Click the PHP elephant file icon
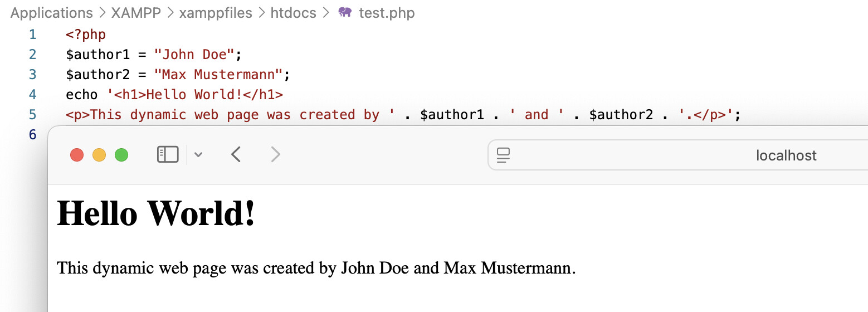The height and width of the screenshot is (312, 868). pos(345,13)
